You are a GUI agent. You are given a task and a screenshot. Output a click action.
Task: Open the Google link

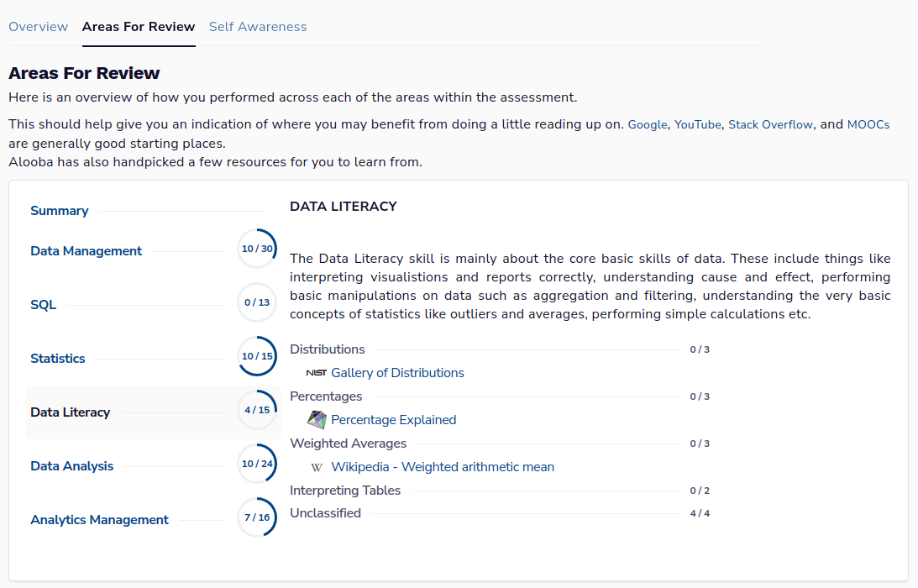point(648,125)
